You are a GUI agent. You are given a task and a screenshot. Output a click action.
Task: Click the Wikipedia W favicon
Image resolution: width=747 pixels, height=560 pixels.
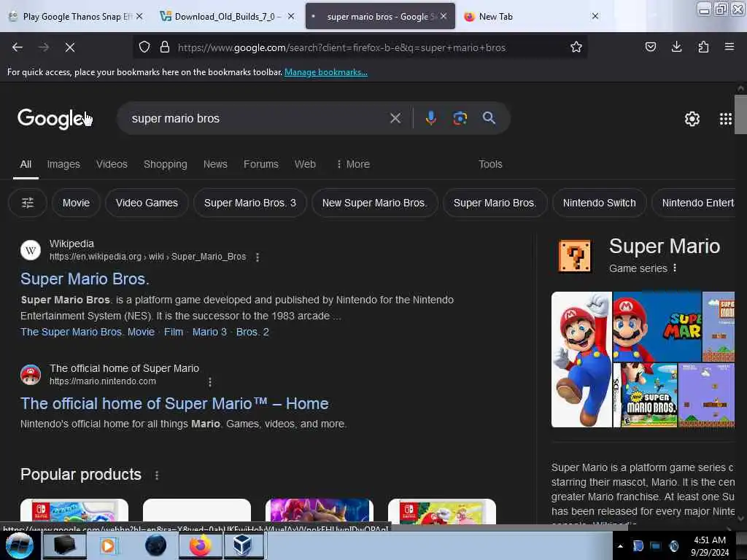(x=31, y=251)
